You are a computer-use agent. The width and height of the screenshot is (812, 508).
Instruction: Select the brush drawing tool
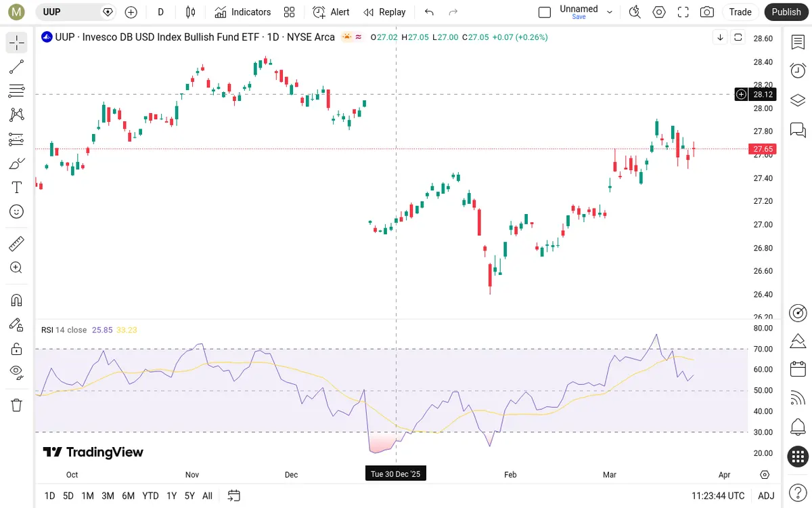click(17, 163)
